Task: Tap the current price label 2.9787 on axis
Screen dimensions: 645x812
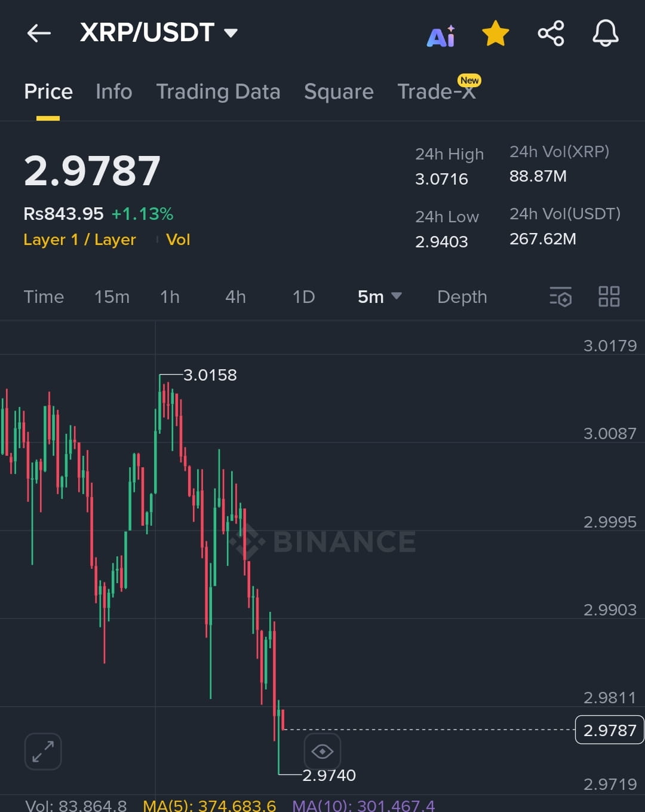Action: (609, 730)
